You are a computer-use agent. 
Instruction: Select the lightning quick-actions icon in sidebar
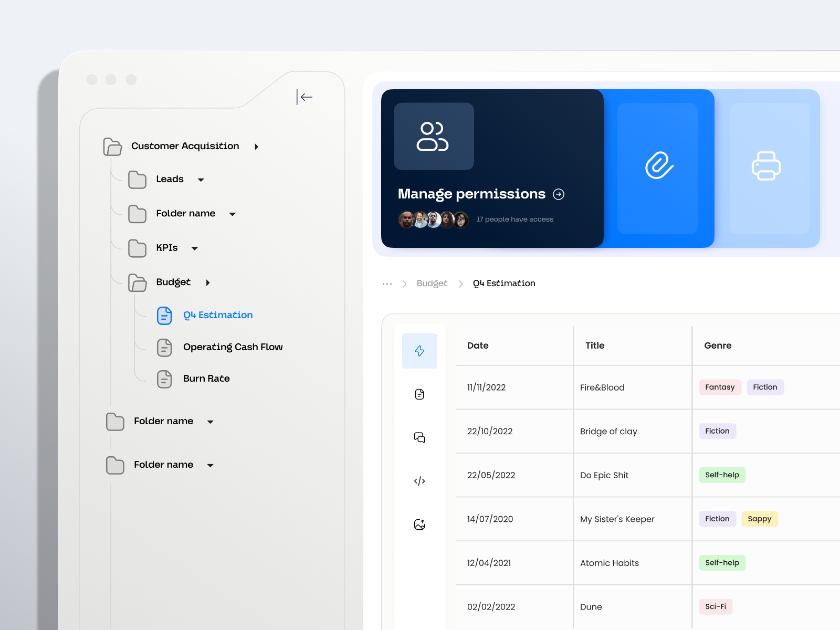(419, 351)
